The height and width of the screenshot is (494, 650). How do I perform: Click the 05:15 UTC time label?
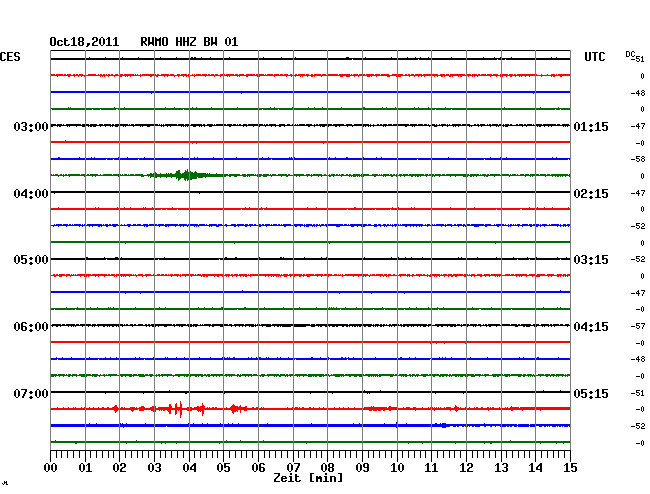[591, 393]
